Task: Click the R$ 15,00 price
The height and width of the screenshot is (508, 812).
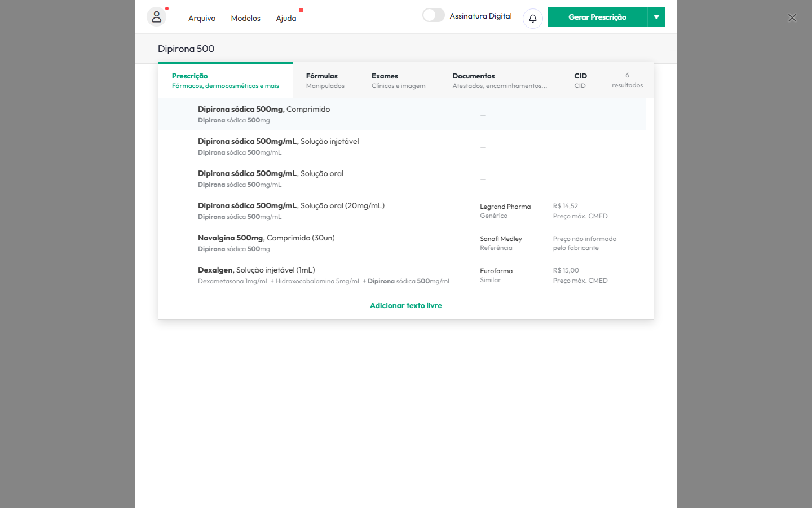Action: pyautogui.click(x=566, y=270)
